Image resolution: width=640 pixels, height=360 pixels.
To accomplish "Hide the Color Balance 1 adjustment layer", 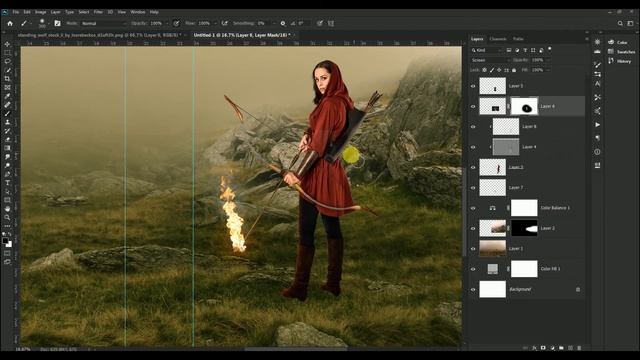I will 473,208.
